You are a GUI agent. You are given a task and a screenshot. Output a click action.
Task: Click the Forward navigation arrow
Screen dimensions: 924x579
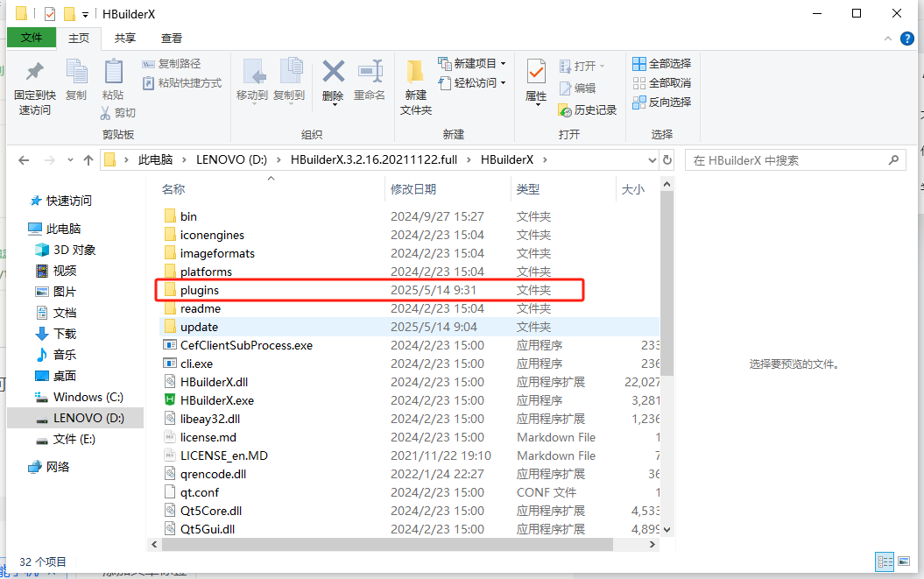coord(50,160)
